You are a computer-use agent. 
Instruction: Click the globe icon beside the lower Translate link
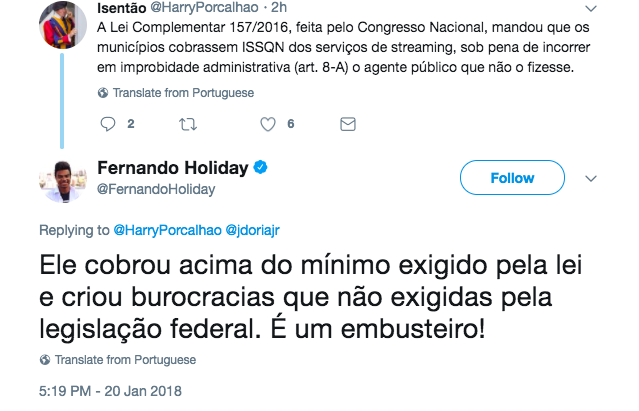click(45, 360)
